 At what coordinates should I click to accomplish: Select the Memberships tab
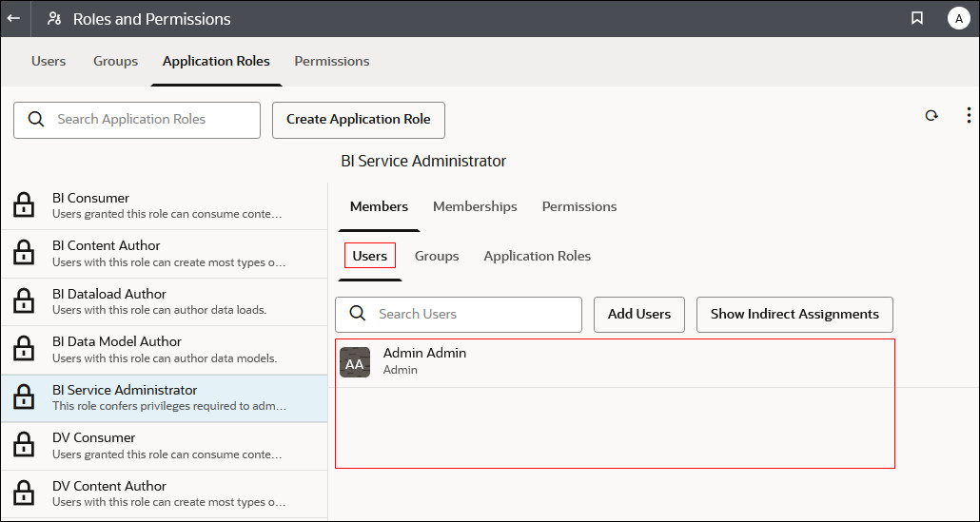(475, 206)
